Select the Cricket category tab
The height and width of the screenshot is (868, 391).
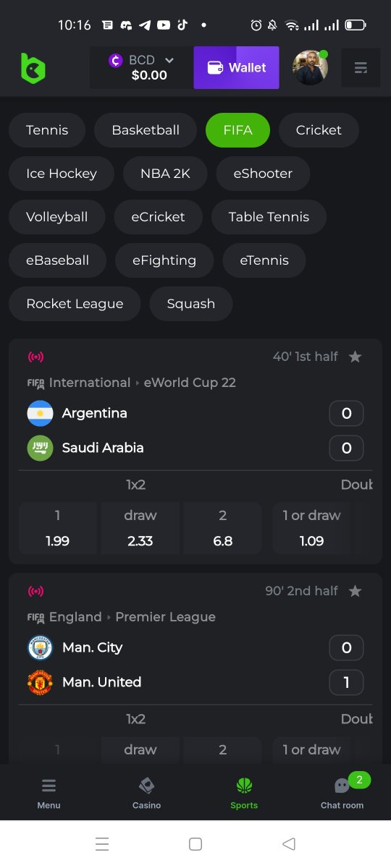[319, 130]
